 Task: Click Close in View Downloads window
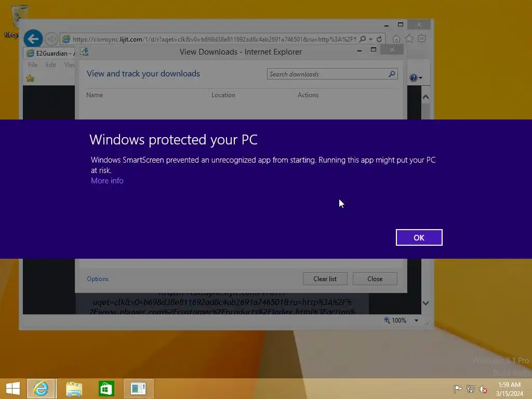(375, 279)
